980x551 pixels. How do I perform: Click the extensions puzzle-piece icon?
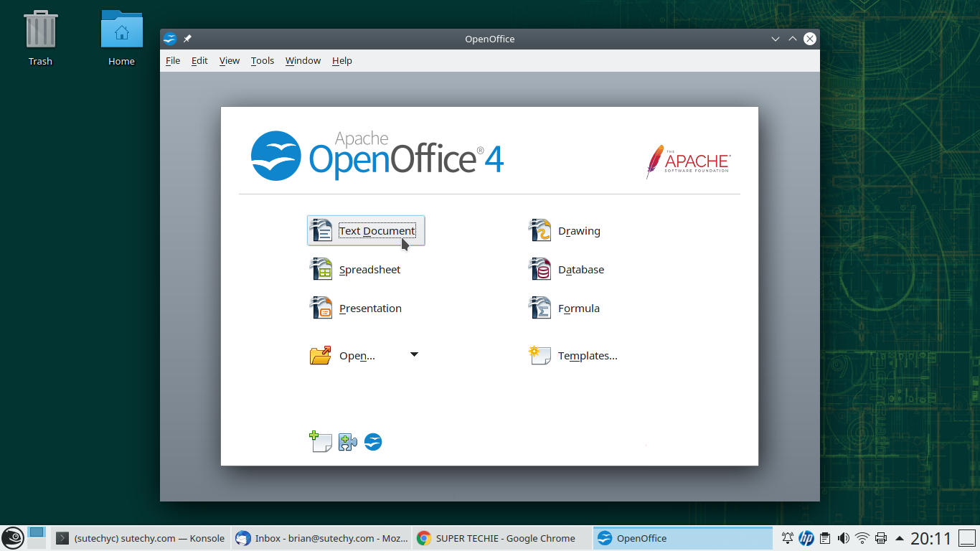point(348,442)
